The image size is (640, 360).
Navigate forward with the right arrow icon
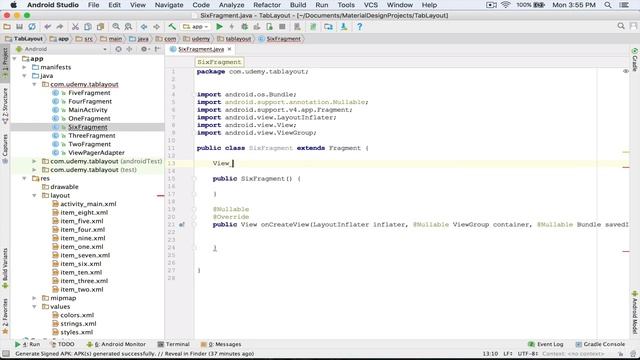(156, 27)
